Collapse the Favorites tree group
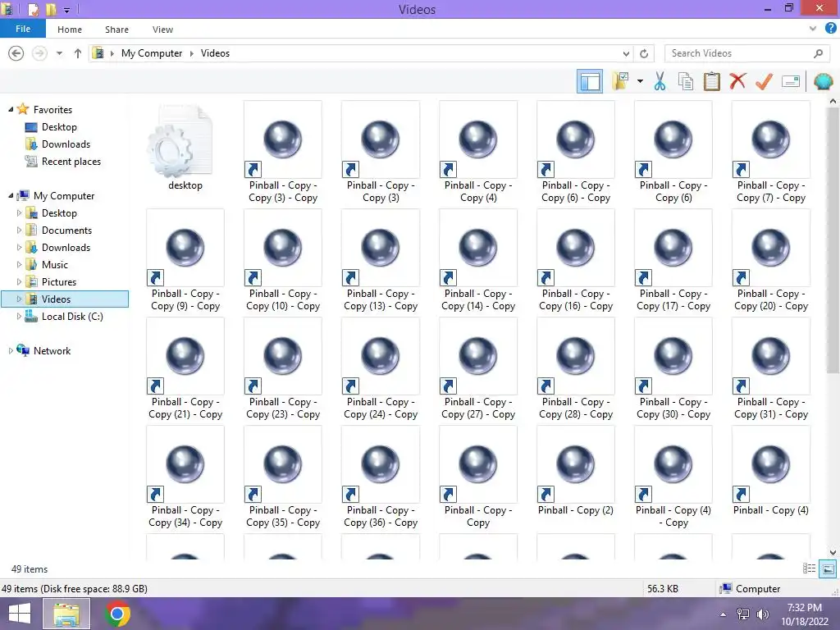Screen dimensions: 840x630 tap(11, 109)
